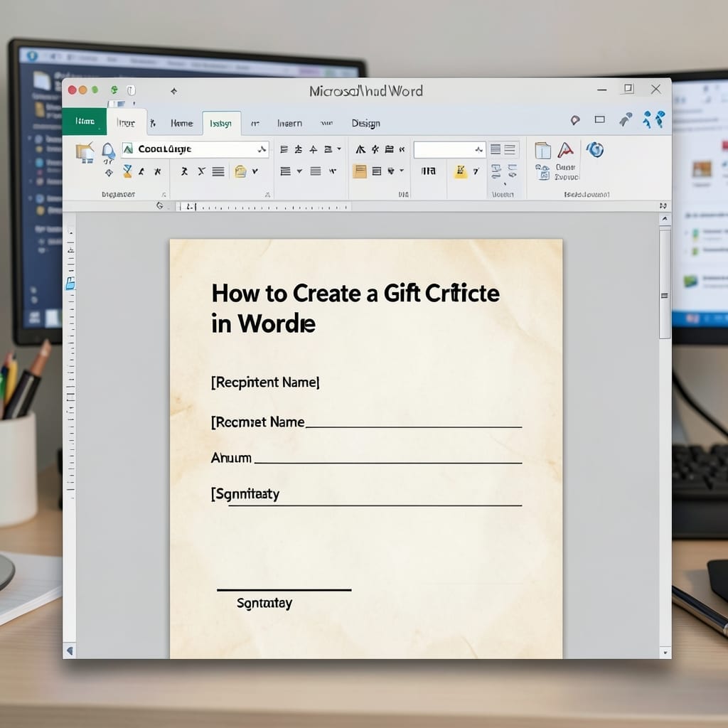728x728 pixels.
Task: Click the pink pin-shaped icon near Design
Action: pos(575,120)
